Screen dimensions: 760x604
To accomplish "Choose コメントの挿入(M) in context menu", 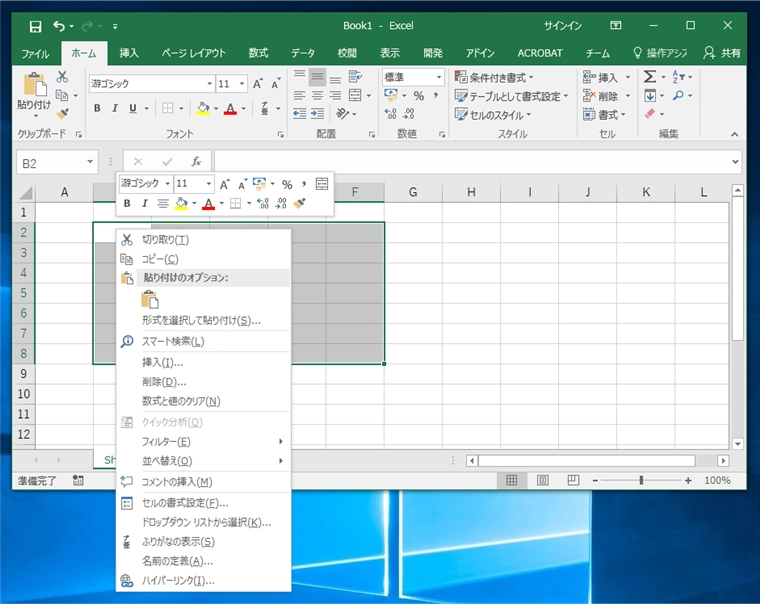I will coord(204,482).
